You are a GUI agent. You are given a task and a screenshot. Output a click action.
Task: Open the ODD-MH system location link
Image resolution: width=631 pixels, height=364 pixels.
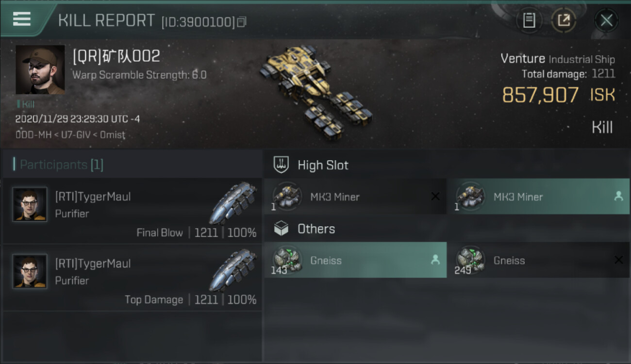click(x=31, y=134)
